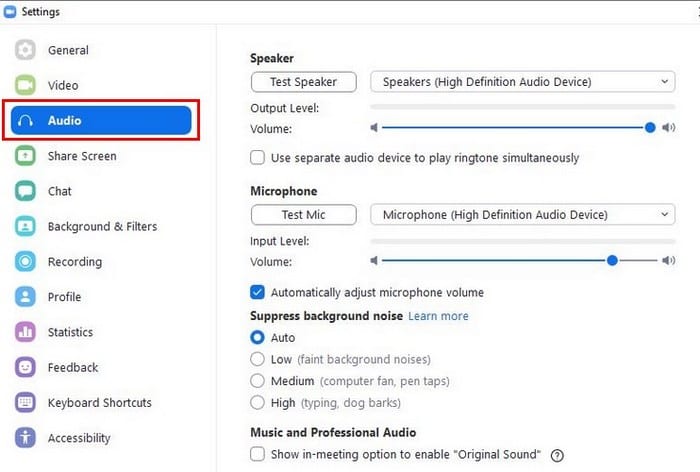Select the Audio tab label

click(x=64, y=121)
